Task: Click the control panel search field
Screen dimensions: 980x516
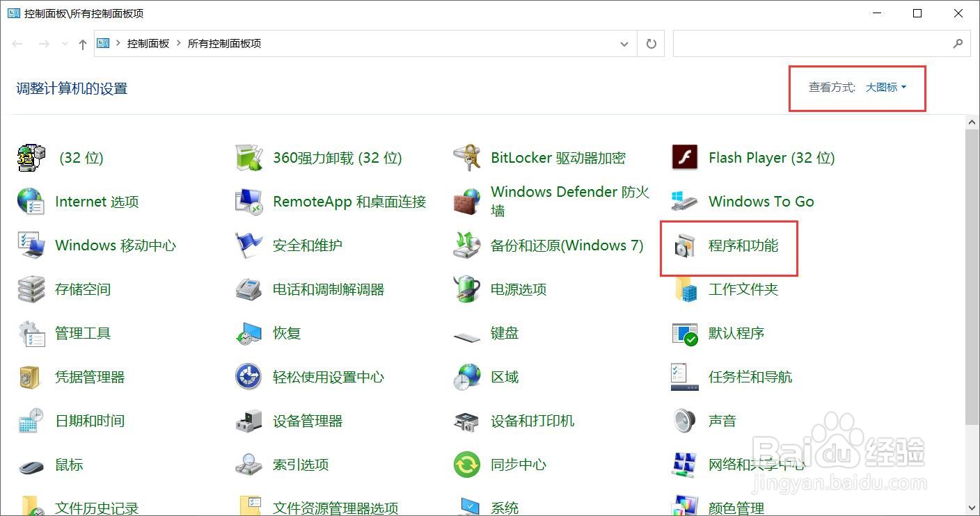Action: pyautogui.click(x=812, y=44)
